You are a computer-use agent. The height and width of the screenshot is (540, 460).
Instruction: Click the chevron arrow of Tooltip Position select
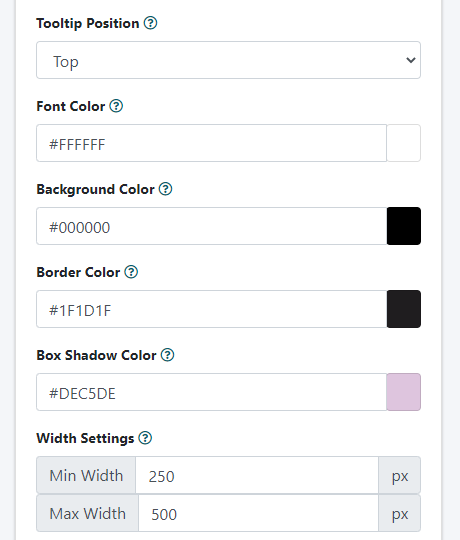pyautogui.click(x=410, y=60)
